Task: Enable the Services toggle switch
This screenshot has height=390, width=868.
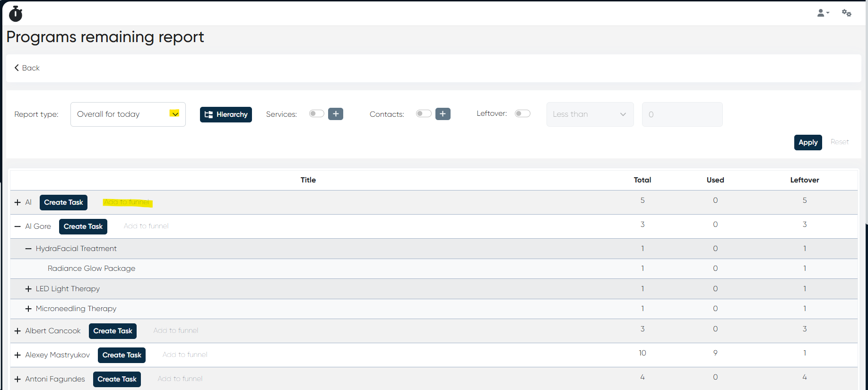Action: tap(316, 113)
